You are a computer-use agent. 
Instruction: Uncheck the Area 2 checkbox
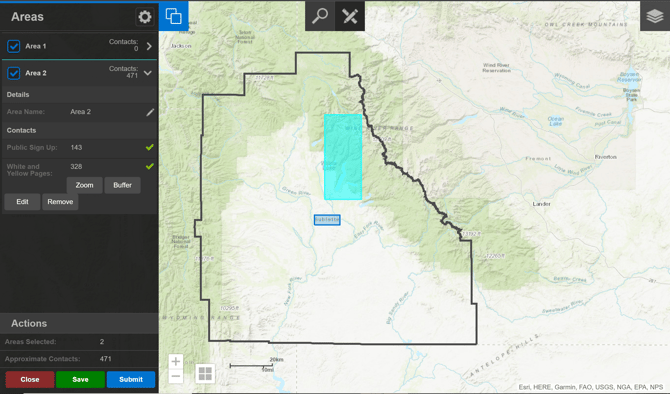click(x=14, y=73)
